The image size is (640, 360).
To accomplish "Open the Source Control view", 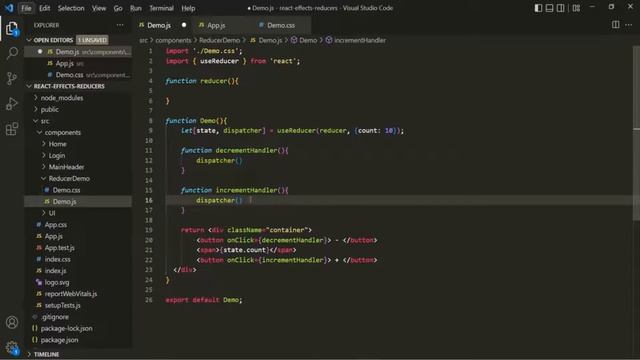I will [x=12, y=78].
